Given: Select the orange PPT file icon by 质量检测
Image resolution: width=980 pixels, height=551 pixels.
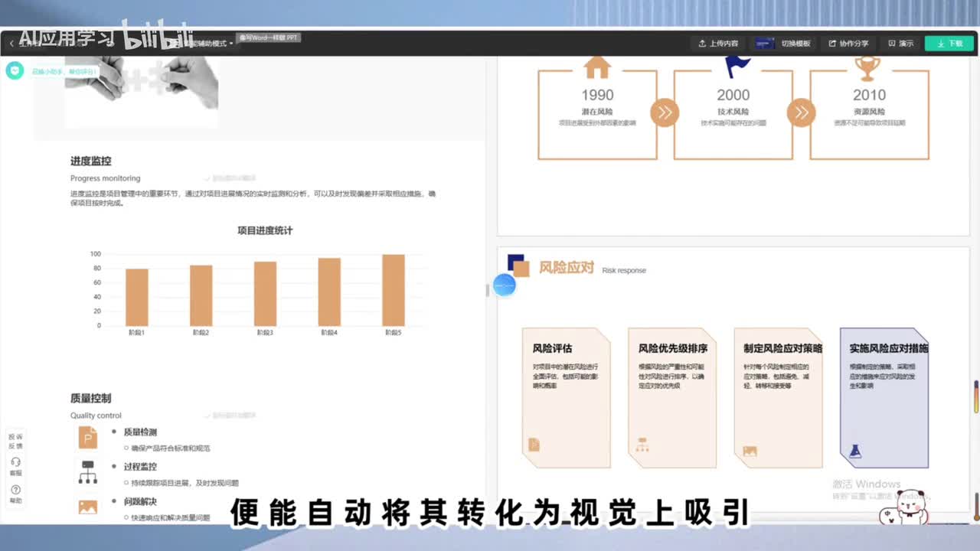Looking at the screenshot, I should point(88,438).
